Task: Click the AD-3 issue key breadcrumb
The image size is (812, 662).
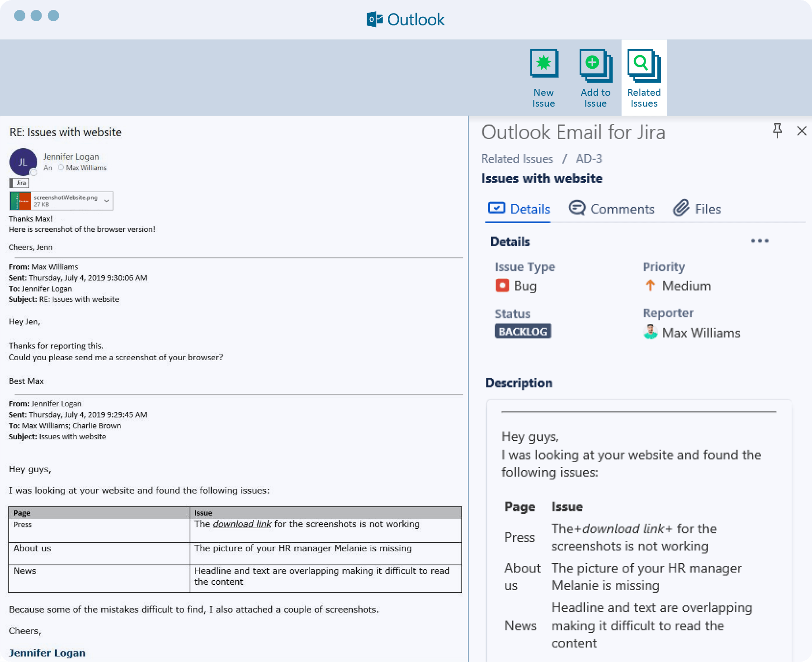Action: coord(589,159)
